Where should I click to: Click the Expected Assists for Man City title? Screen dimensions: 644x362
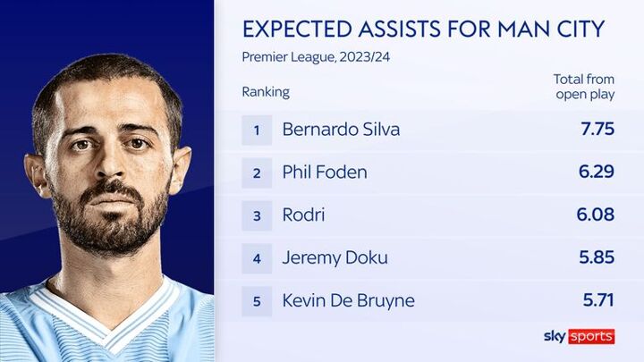click(424, 29)
